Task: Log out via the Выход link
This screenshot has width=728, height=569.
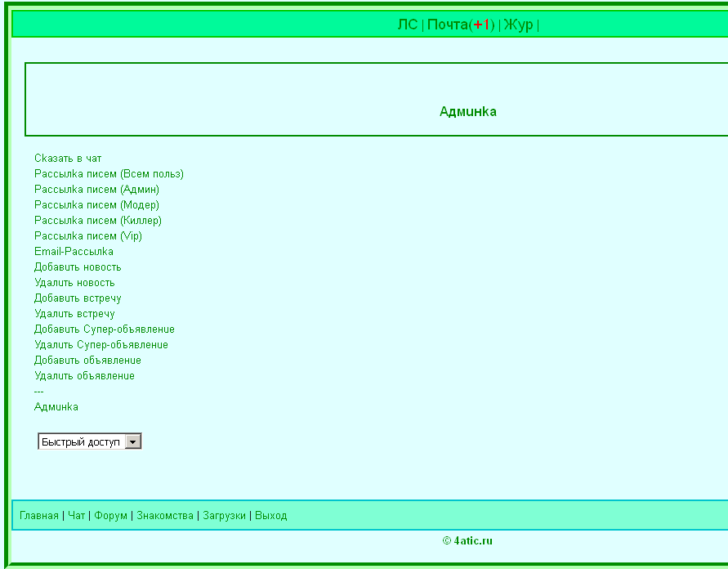Action: click(x=270, y=516)
